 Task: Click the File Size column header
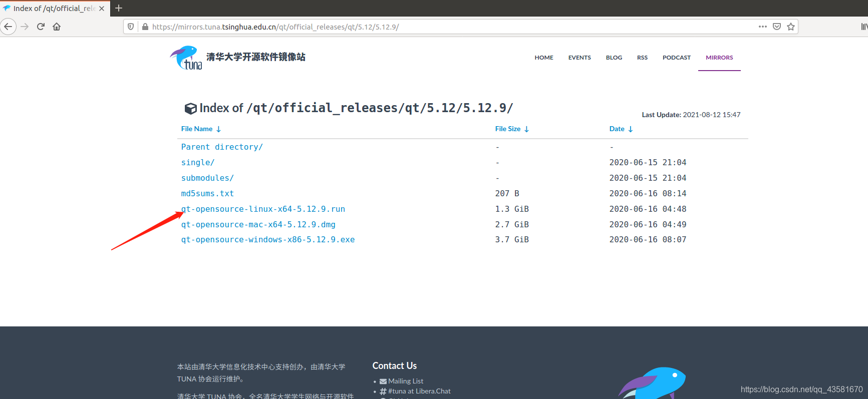click(508, 129)
